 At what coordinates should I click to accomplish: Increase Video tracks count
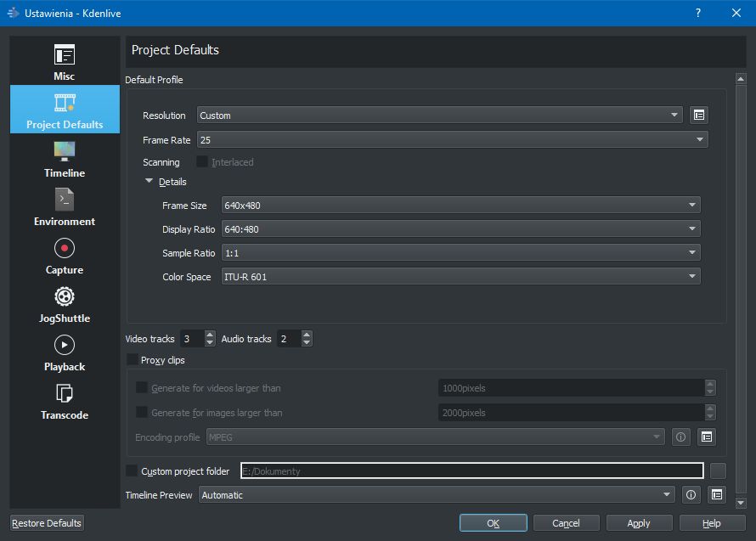point(209,335)
